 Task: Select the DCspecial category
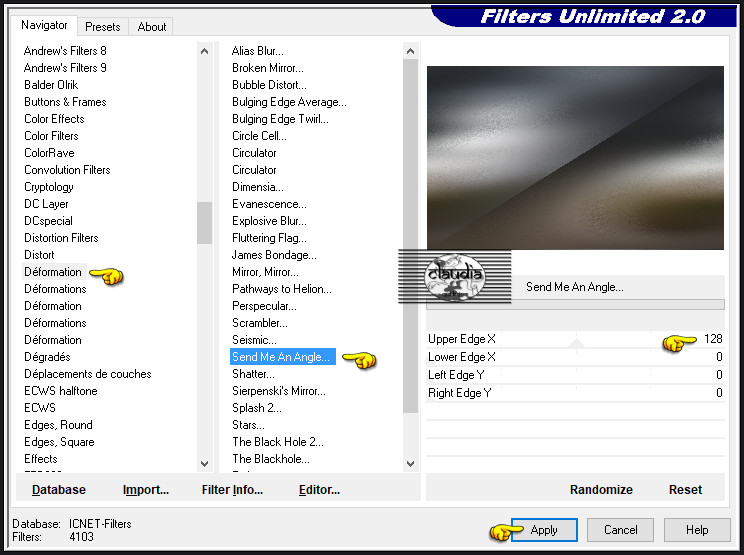pyautogui.click(x=48, y=221)
